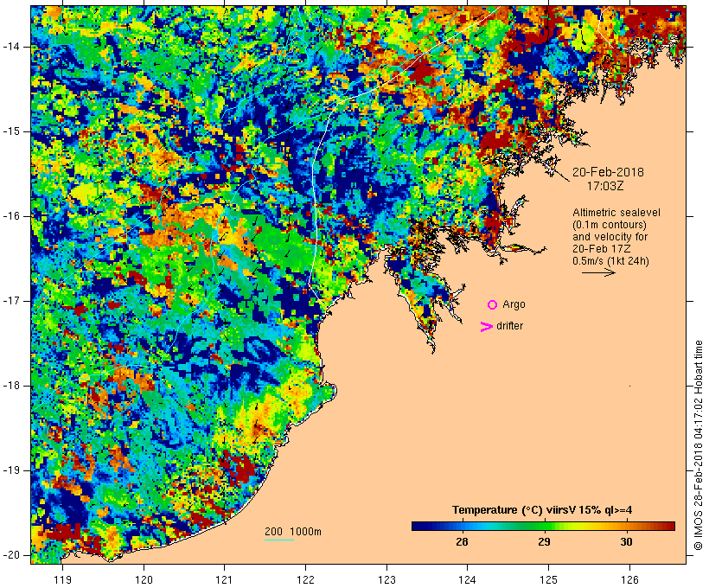
Task: Click the latitude axis label -19
Action: click(x=11, y=471)
